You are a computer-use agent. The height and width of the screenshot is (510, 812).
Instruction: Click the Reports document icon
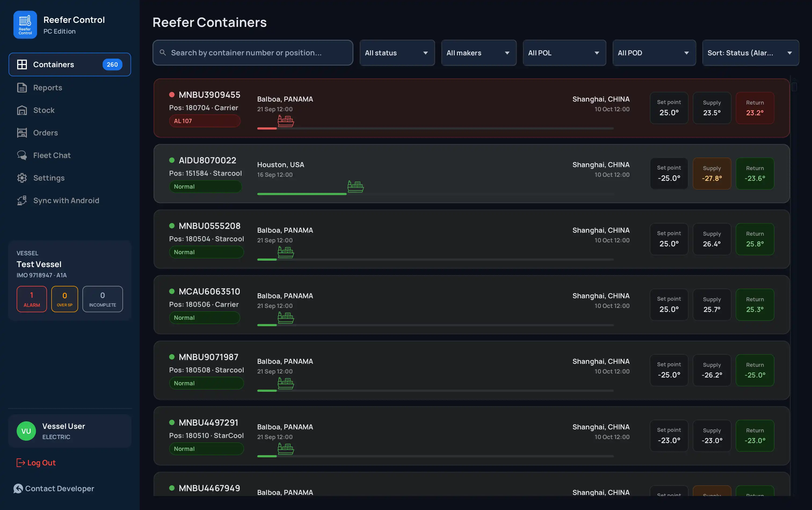[x=22, y=88]
